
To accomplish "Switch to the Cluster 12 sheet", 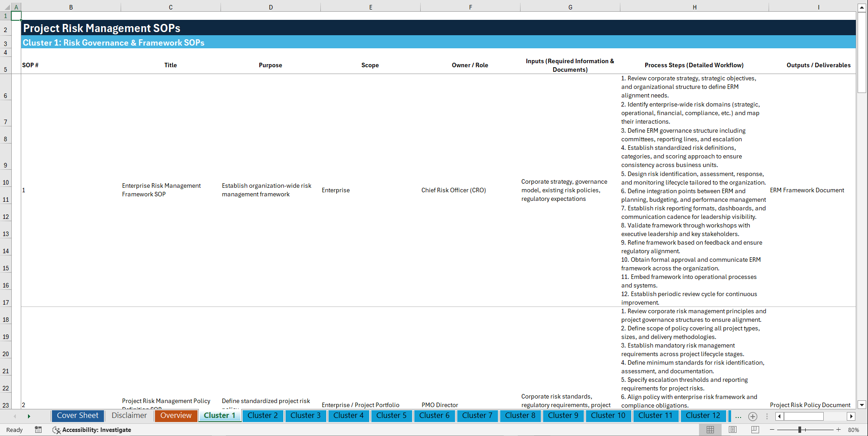I will (x=703, y=415).
